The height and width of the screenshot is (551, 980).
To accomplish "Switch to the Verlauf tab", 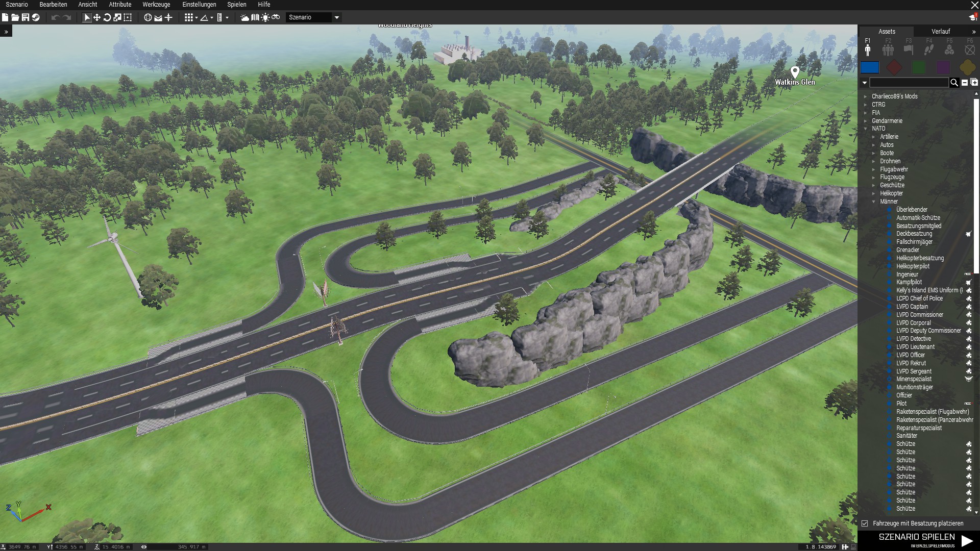I will click(x=940, y=32).
